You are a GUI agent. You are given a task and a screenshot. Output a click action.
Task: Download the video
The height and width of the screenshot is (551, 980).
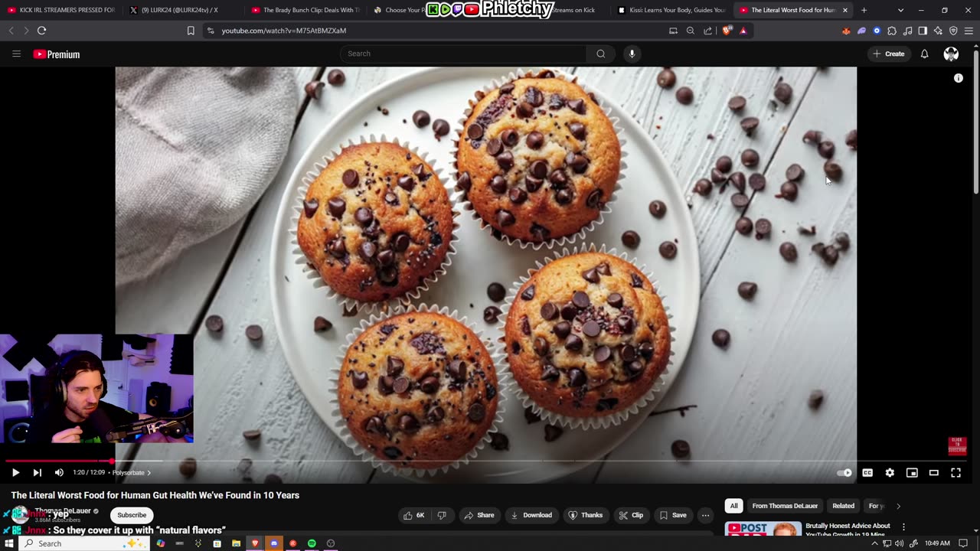[531, 515]
